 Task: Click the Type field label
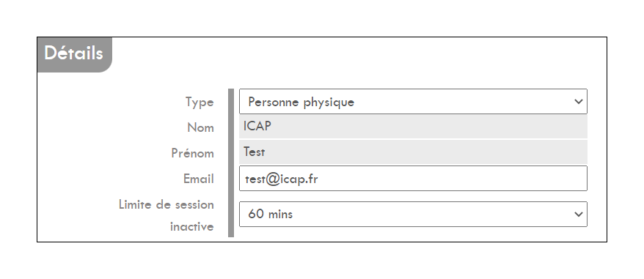click(200, 103)
